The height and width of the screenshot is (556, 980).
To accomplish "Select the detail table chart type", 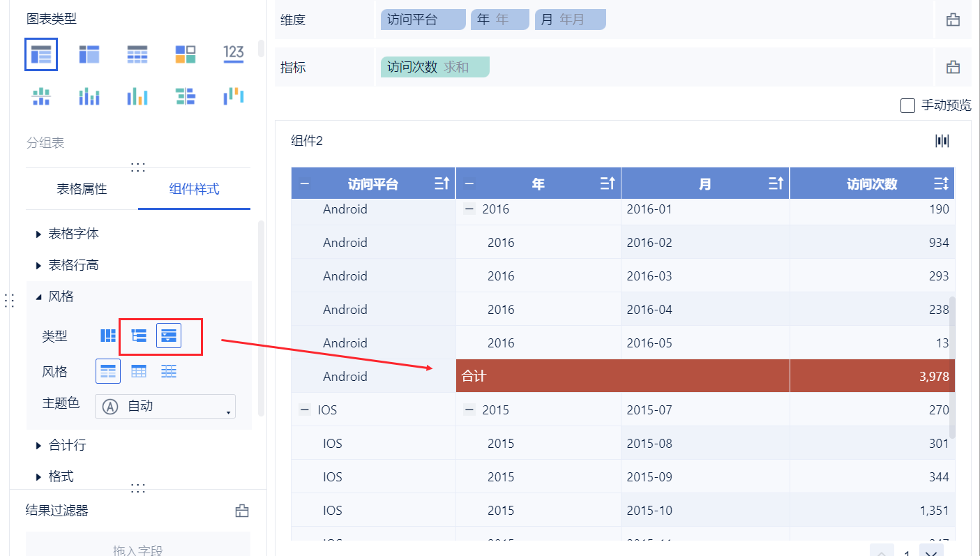I will 137,54.
